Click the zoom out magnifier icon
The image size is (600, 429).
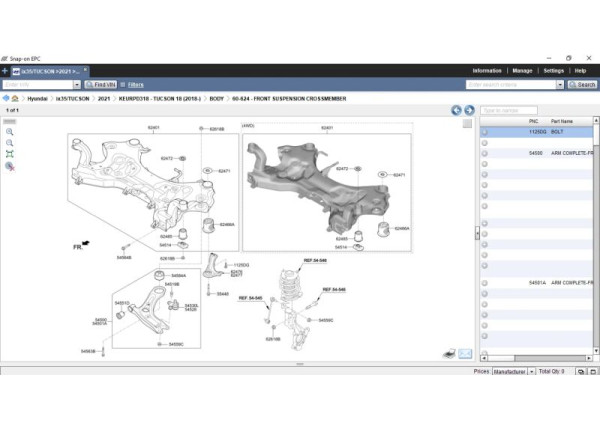[x=10, y=143]
